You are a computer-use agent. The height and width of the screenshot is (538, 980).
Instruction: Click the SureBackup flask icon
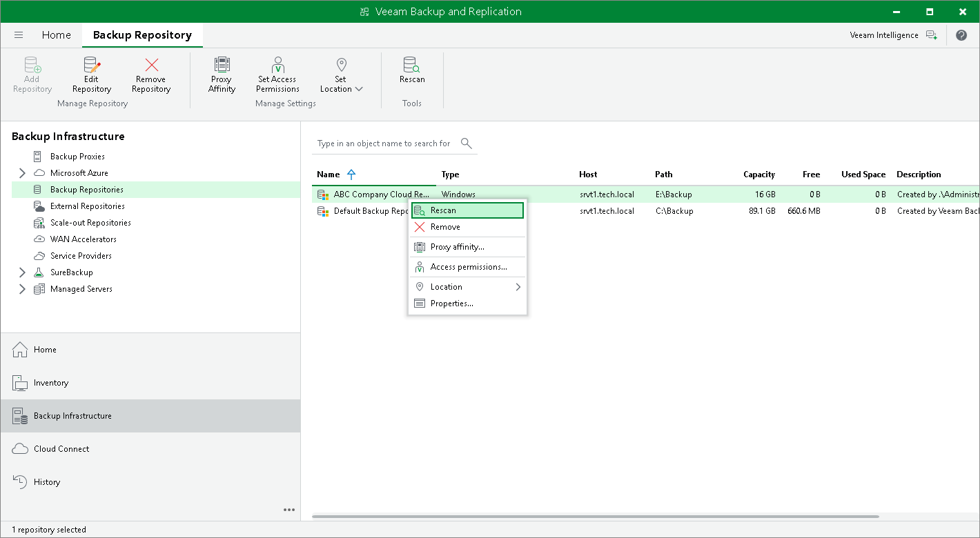coord(39,272)
